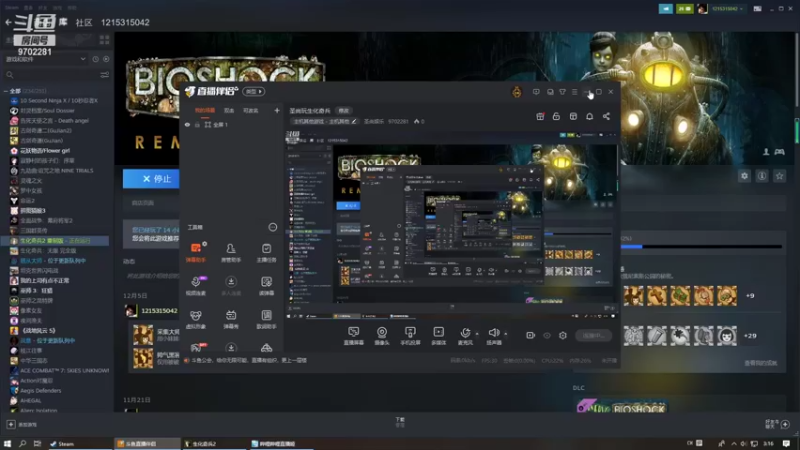The width and height of the screenshot is (800, 450).
Task: Toggle visibility of the Fullscreen 1 source
Action: click(x=187, y=124)
